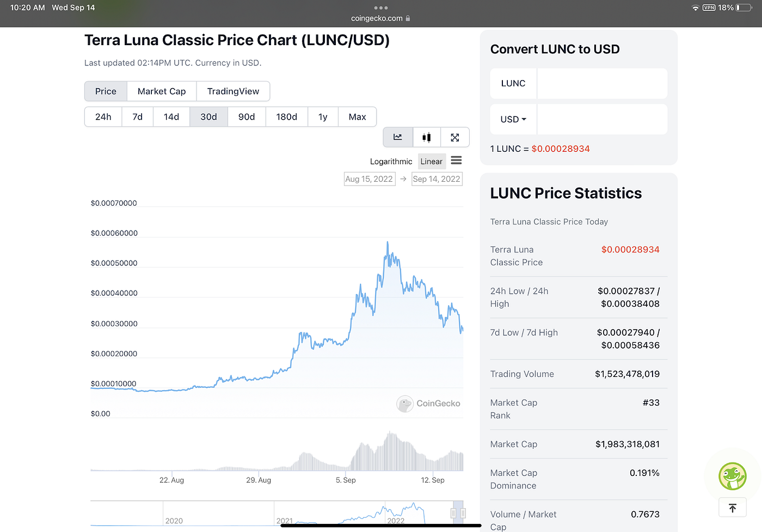The height and width of the screenshot is (532, 762).
Task: Edit the Sep 14, 2022 end date
Action: 437,179
